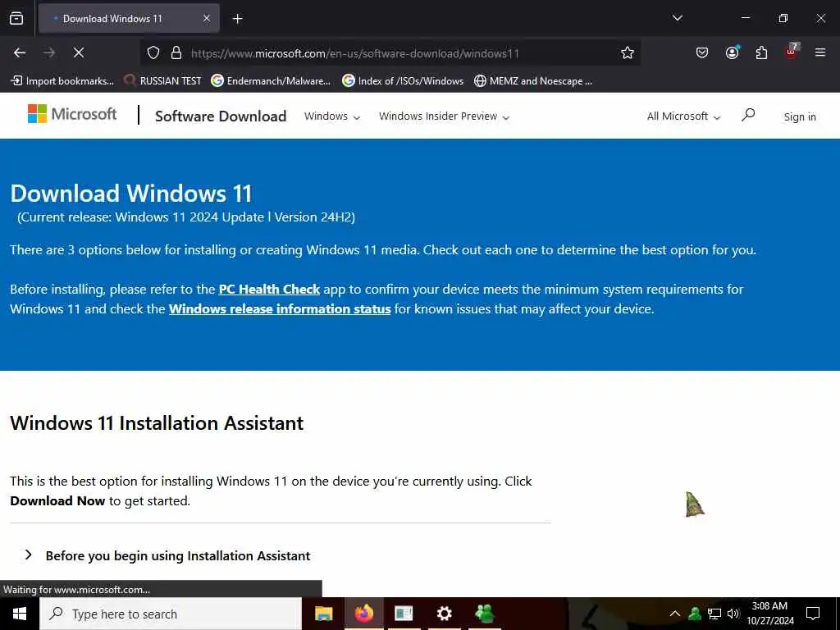
Task: Click Windows 11 Installation Assistant heading
Action: (x=157, y=423)
